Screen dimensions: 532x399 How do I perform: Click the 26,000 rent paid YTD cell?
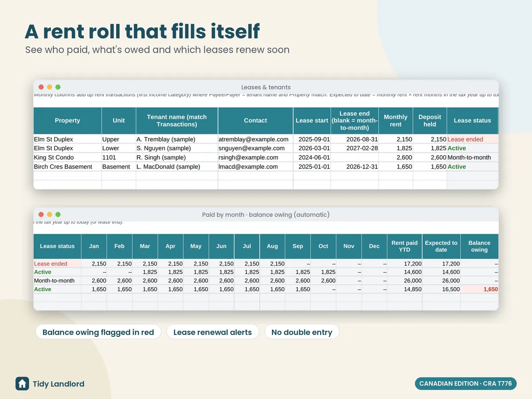point(405,281)
